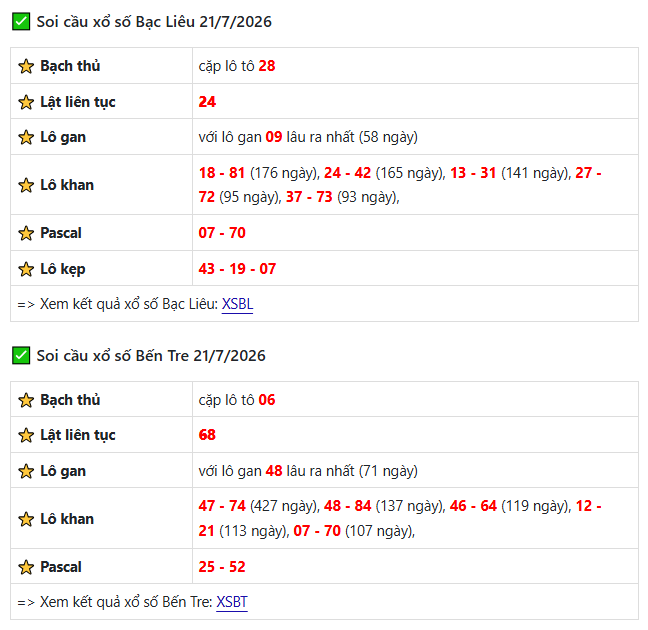The image size is (648, 630).
Task: Click green checkmark before Bạc Liêu heading
Action: 21,21
